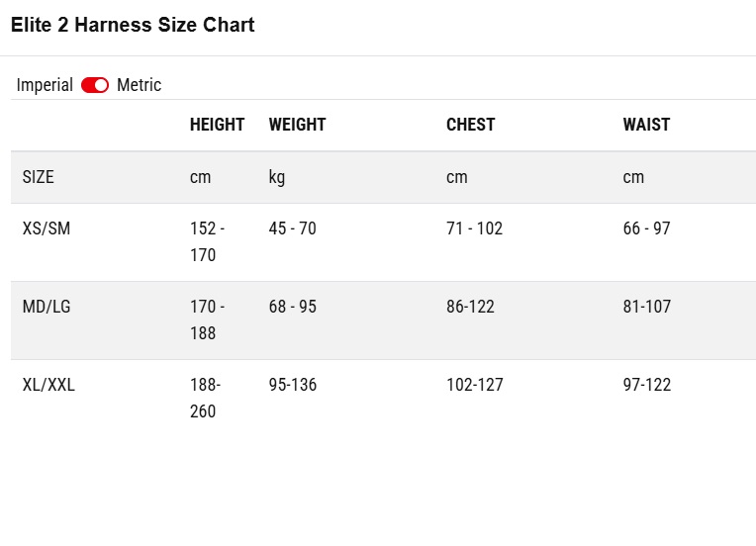
Task: Click the HEIGHT column header
Action: pos(217,125)
